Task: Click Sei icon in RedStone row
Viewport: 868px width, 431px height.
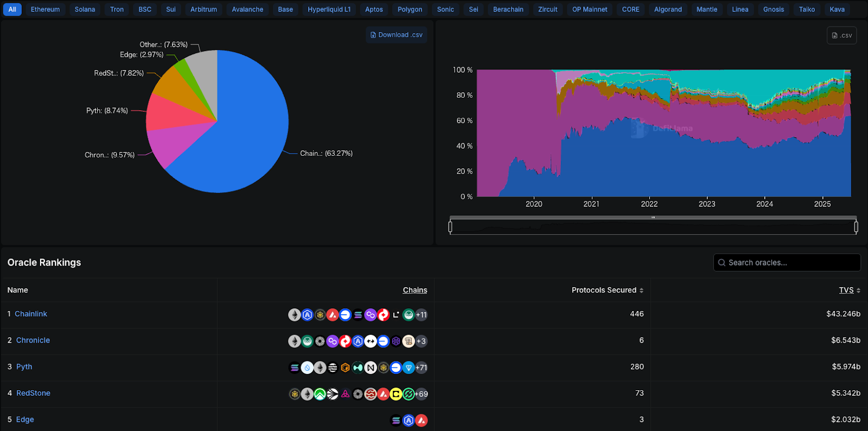Action: point(371,394)
